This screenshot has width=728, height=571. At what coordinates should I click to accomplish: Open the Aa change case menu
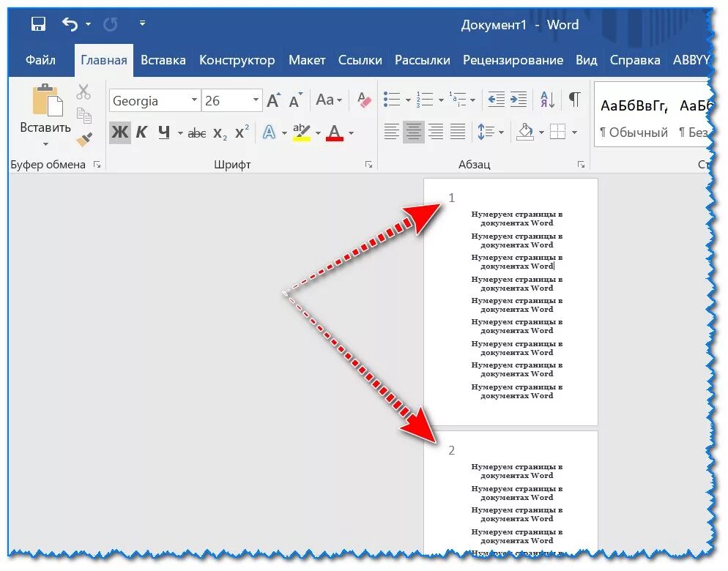click(x=329, y=100)
